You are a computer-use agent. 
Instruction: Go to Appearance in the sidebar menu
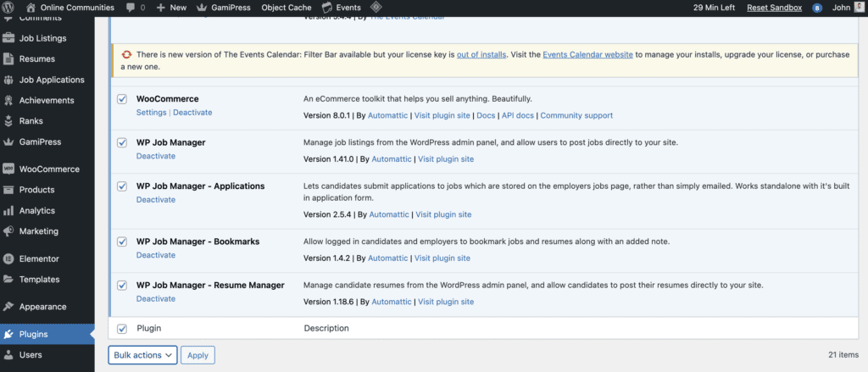(44, 307)
